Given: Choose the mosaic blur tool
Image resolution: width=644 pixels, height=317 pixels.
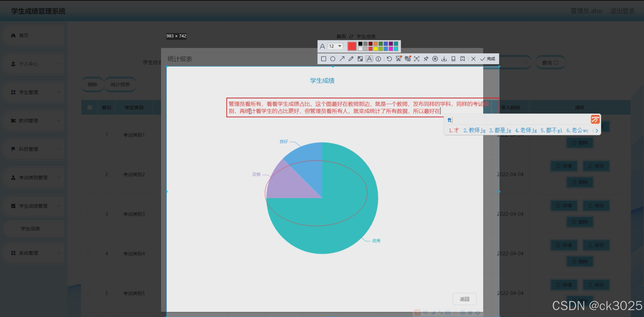Looking at the screenshot, I should coord(360,59).
